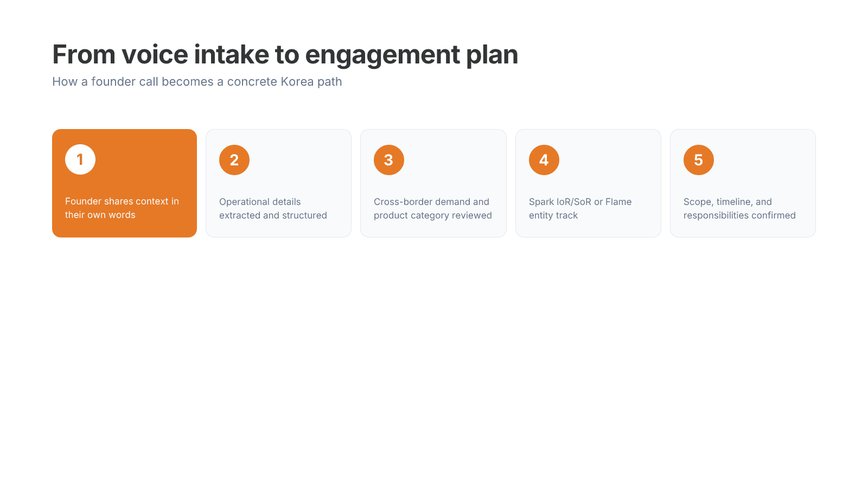Click the orange step 2 number circle

pyautogui.click(x=234, y=160)
